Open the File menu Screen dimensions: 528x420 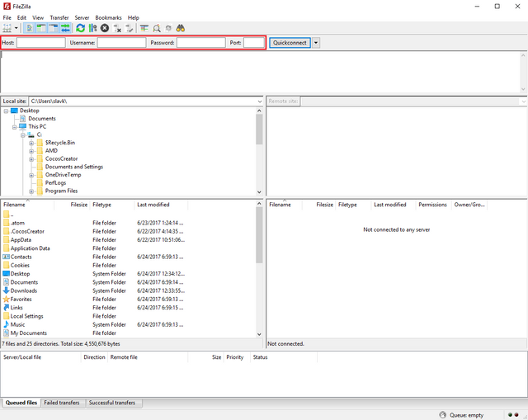tap(7, 17)
